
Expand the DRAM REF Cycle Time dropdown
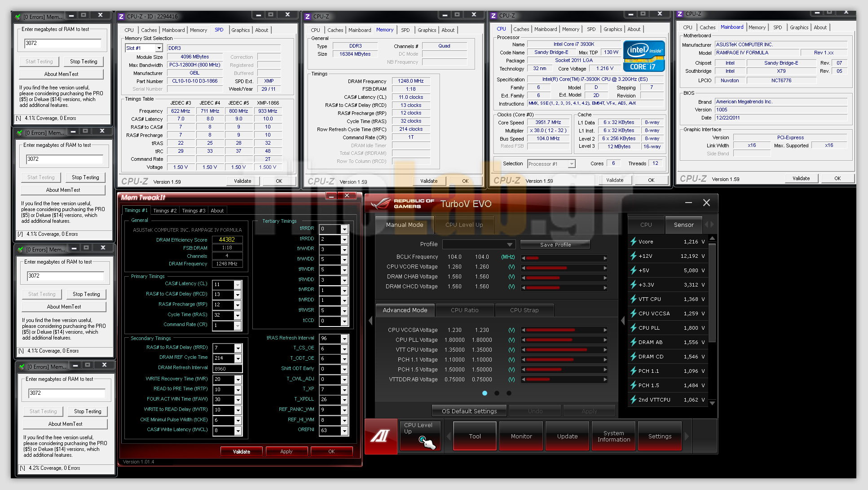[238, 358]
